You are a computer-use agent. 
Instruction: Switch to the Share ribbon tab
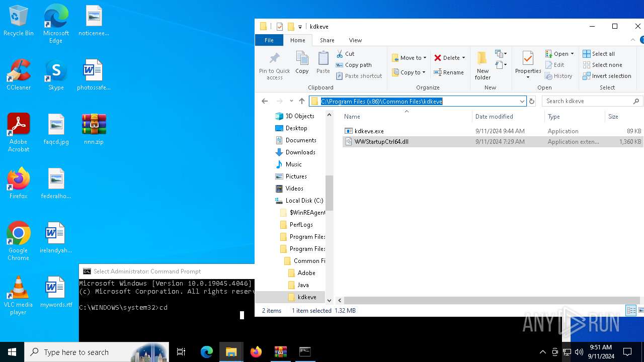click(327, 40)
